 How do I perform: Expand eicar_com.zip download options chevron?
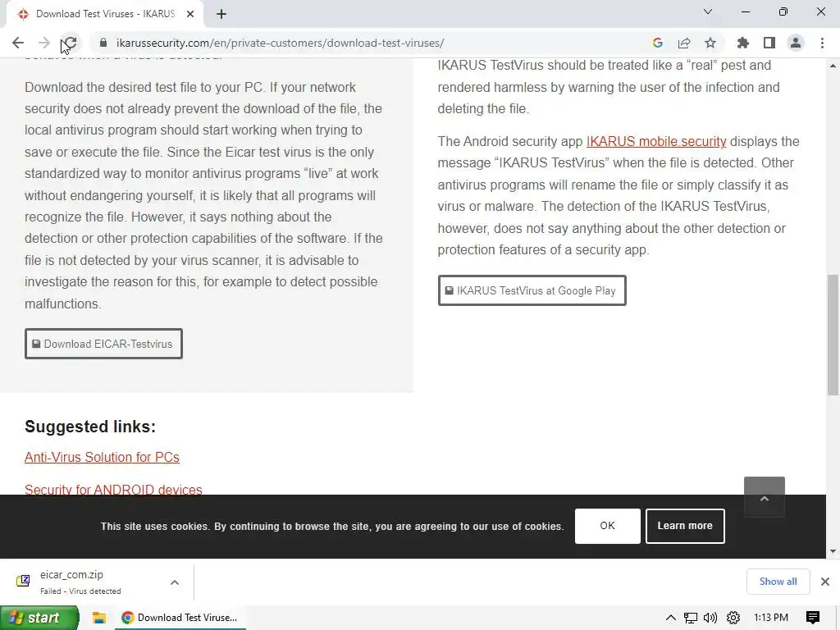[x=175, y=582]
